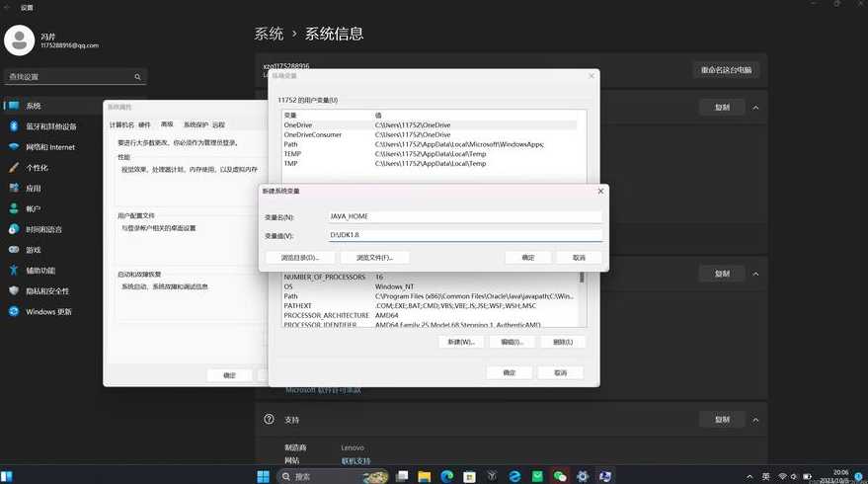Open Microsoft Edge from taskbar

click(x=447, y=476)
